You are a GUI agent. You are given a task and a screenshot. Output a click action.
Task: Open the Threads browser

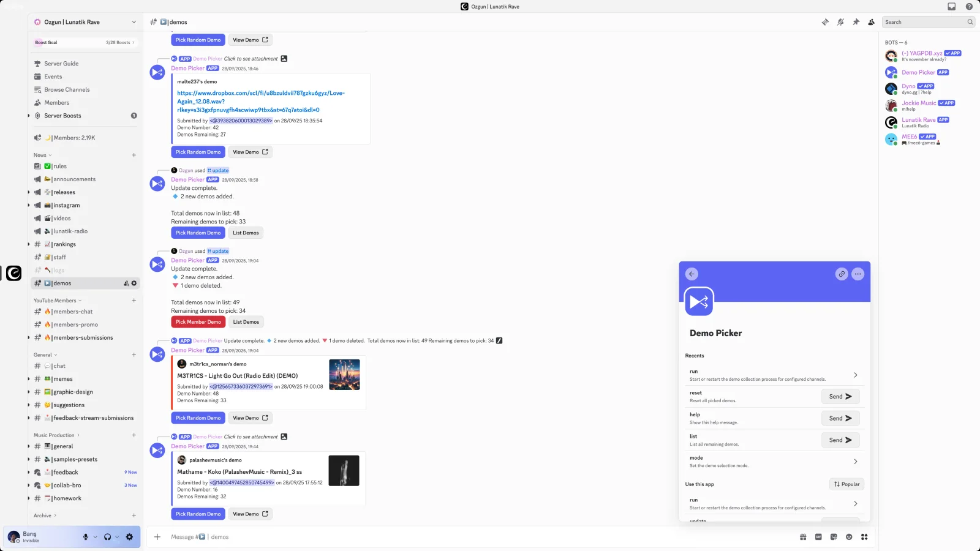point(825,21)
